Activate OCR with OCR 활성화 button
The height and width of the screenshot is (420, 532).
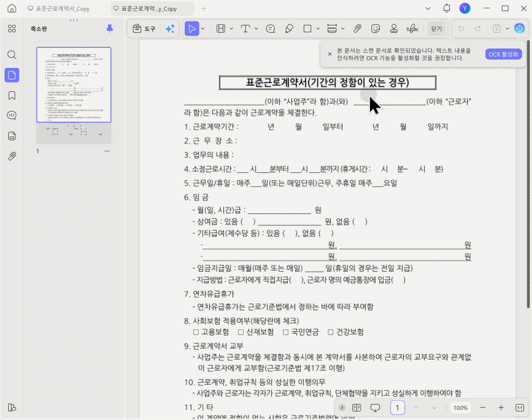point(503,54)
